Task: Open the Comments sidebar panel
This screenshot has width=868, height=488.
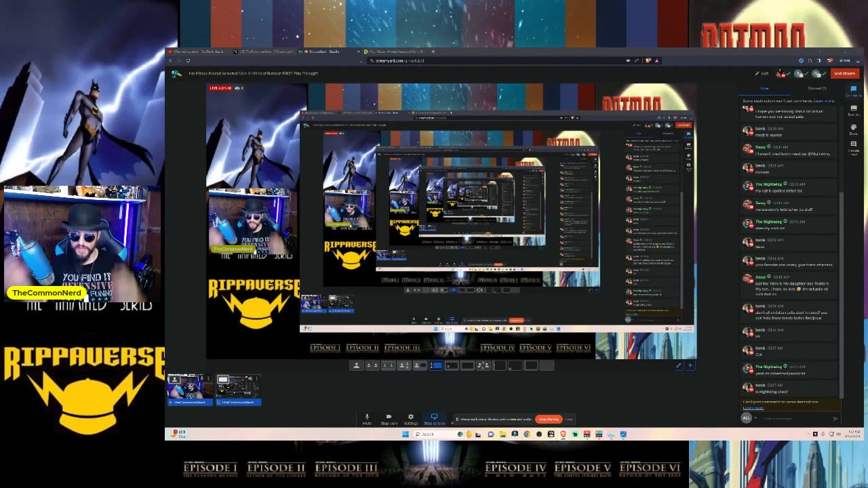Action: click(853, 91)
